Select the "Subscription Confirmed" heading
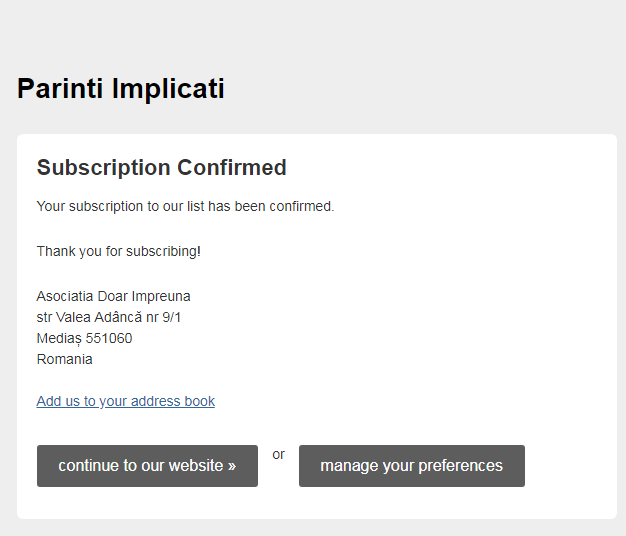 [161, 168]
